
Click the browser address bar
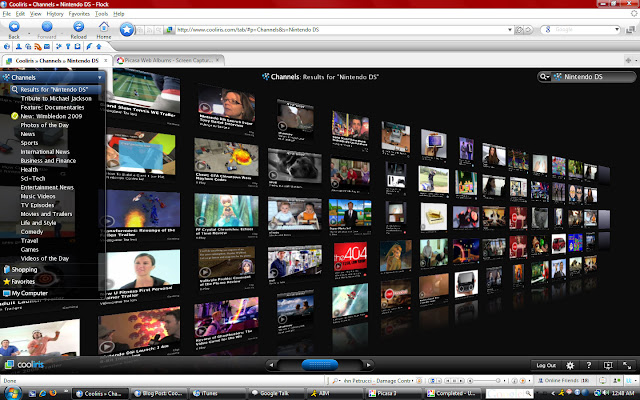pos(341,30)
